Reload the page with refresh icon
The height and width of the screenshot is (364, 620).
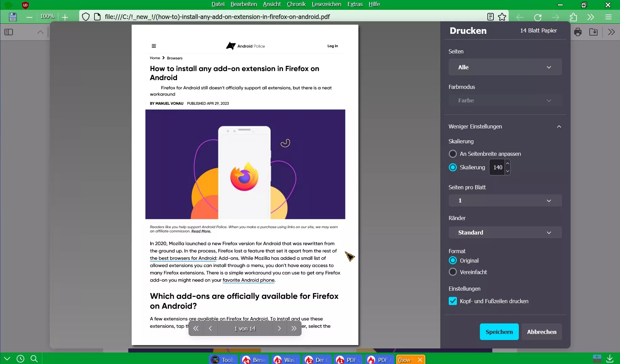pos(538,17)
